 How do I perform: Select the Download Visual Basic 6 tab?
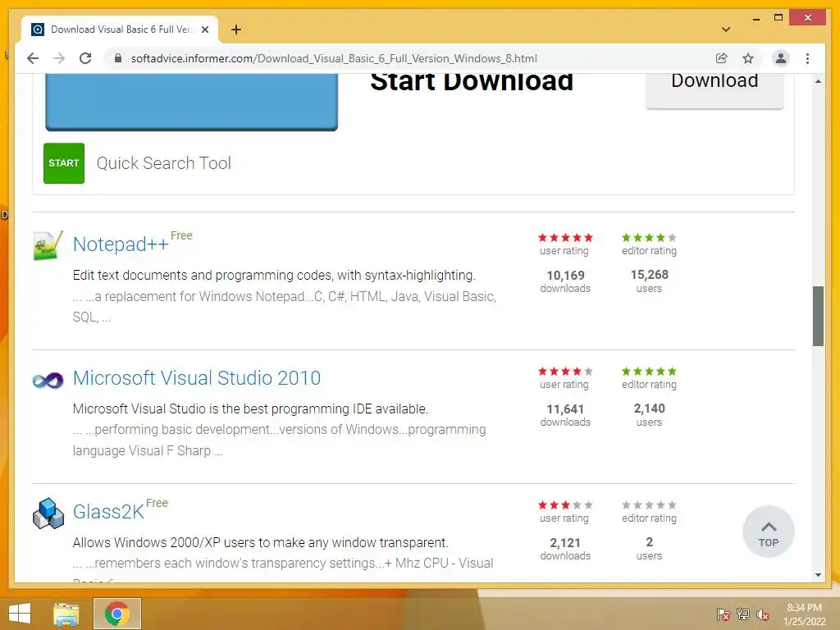point(120,30)
